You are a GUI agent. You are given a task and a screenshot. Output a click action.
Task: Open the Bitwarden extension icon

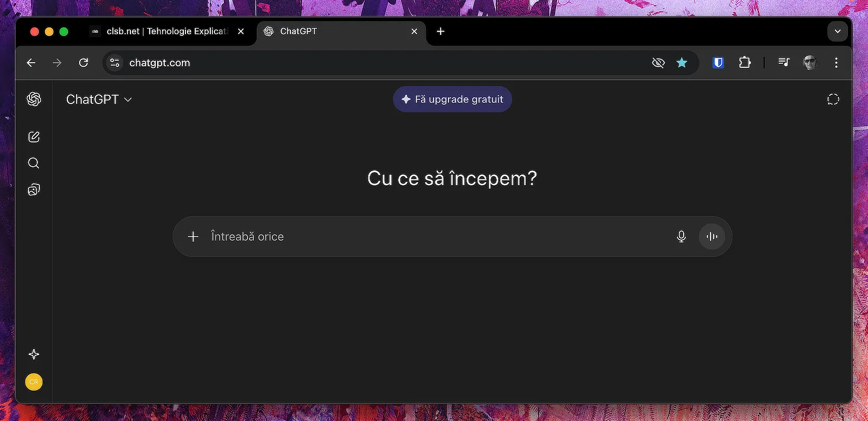pos(718,63)
